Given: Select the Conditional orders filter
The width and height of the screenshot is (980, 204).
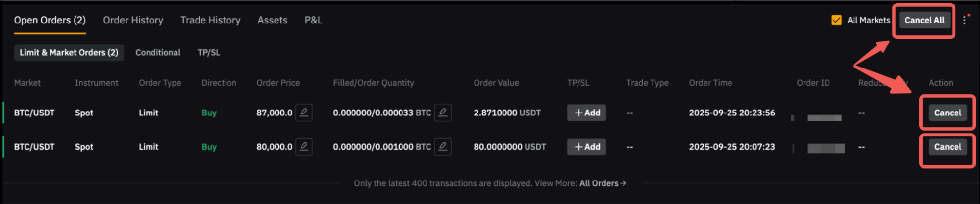Looking at the screenshot, I should coord(158,52).
